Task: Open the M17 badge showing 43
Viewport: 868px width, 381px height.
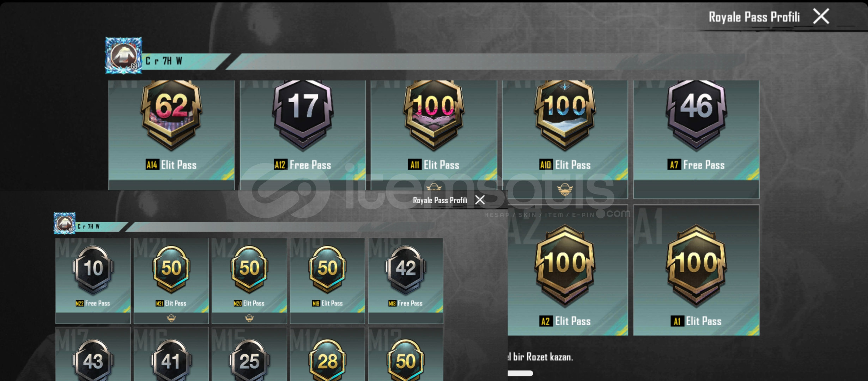Action: 93,354
